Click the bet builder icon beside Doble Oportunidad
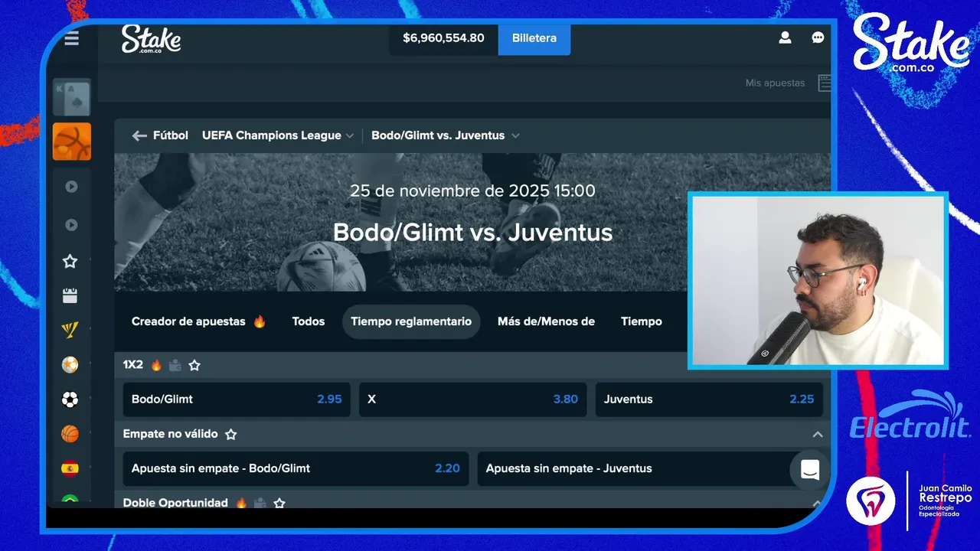This screenshot has width=980, height=551. [x=260, y=503]
